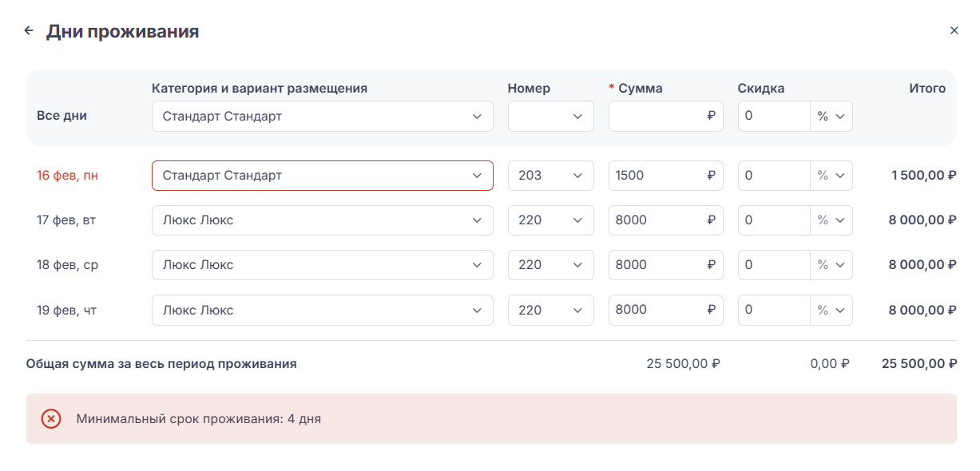Open room number 203 dropdown for 16 фев
980x471 pixels.
(550, 176)
